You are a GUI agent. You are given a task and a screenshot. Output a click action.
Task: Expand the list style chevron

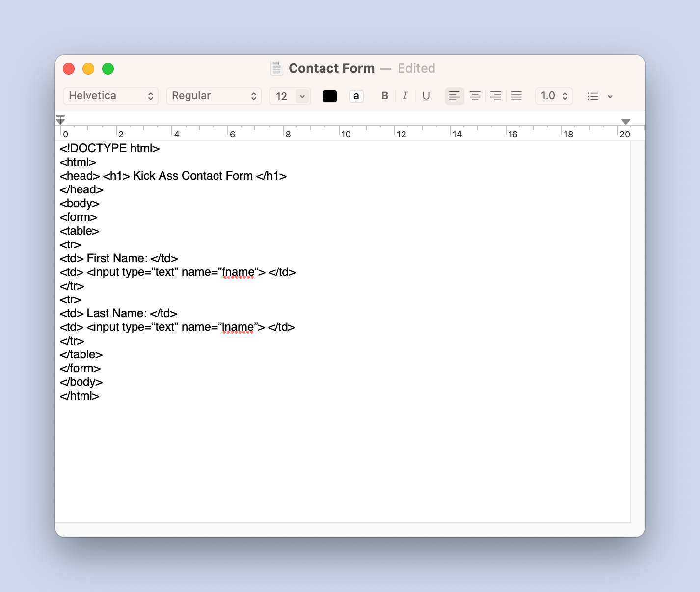pyautogui.click(x=610, y=96)
